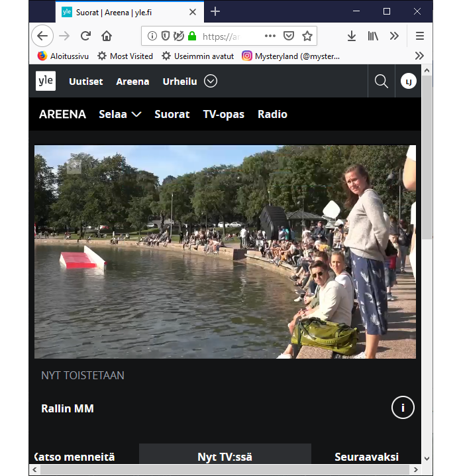Open the TV-opas link

223,114
